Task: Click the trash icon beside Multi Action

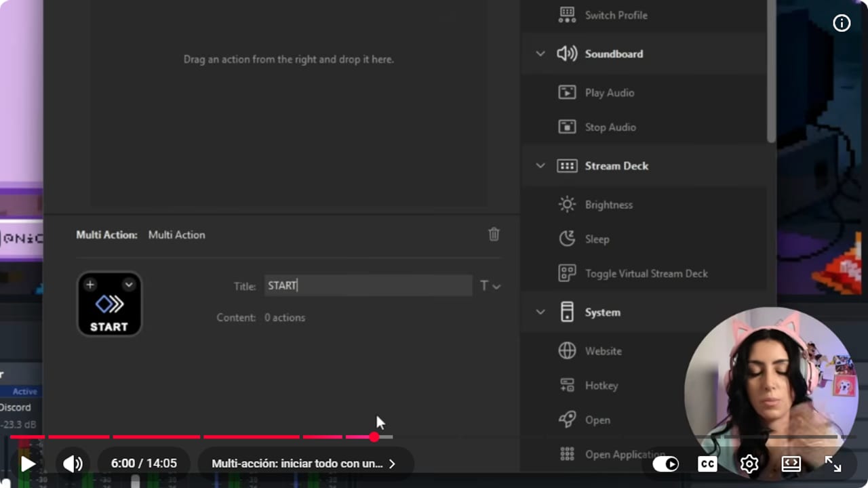Action: 494,234
